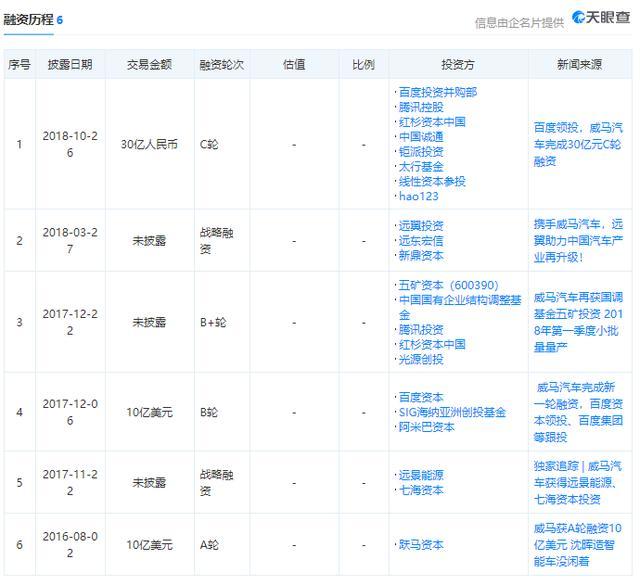640x585 pixels.
Task: Open investor link 七海资本
Action: [421, 490]
